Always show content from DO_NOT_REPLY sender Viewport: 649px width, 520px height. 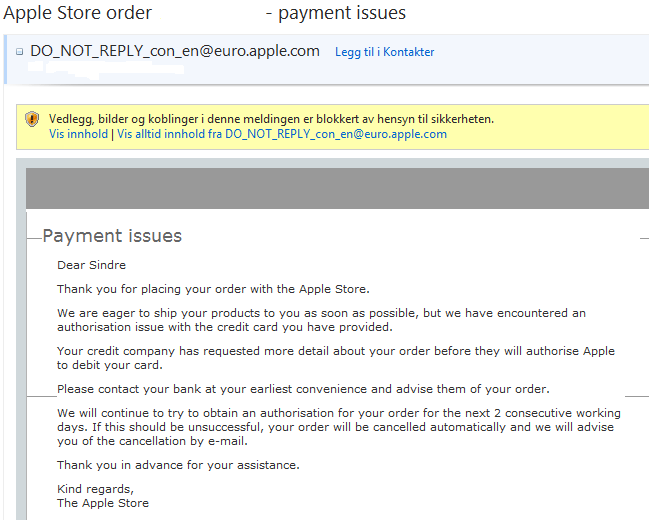pos(282,134)
